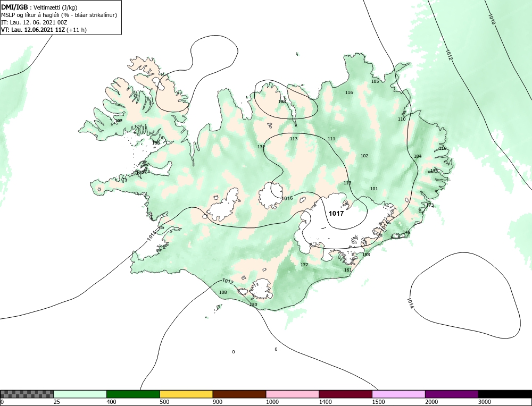Viewport: 532px width, 406px height.
Task: Click the dark green 400–500 legend swatch
Action: coord(133,394)
